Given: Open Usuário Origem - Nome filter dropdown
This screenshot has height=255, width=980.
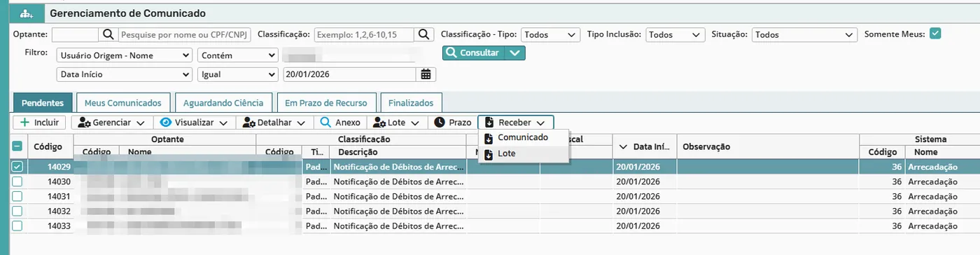Looking at the screenshot, I should point(124,55).
